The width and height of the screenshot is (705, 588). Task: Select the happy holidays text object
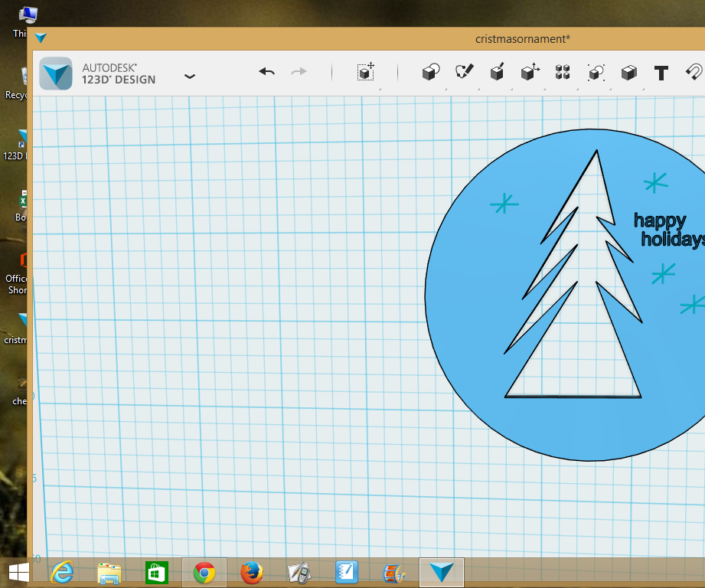click(669, 230)
